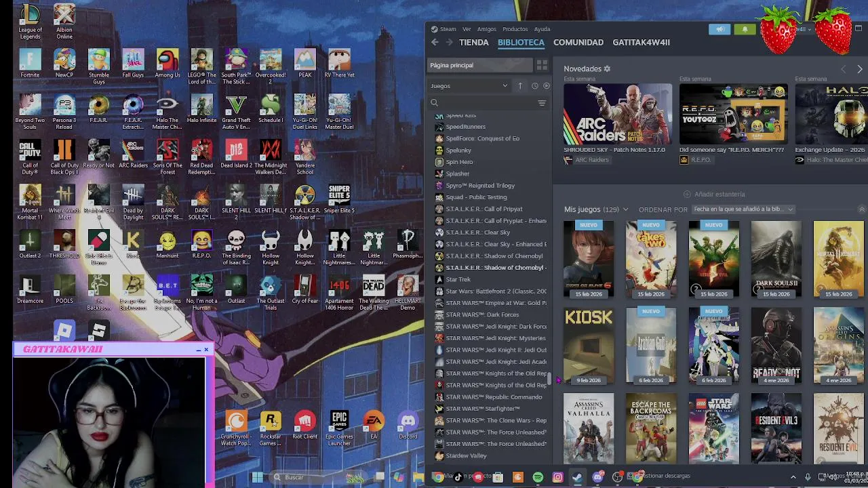Launch the Albion Online desktop shortcut
The width and height of the screenshot is (868, 488).
click(64, 21)
